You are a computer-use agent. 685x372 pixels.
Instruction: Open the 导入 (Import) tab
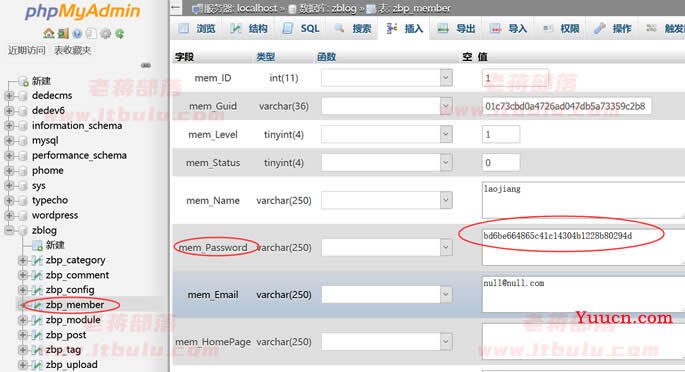coord(509,28)
